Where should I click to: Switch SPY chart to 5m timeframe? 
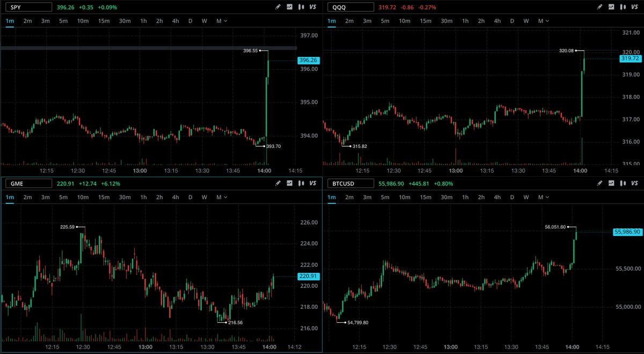pos(63,20)
